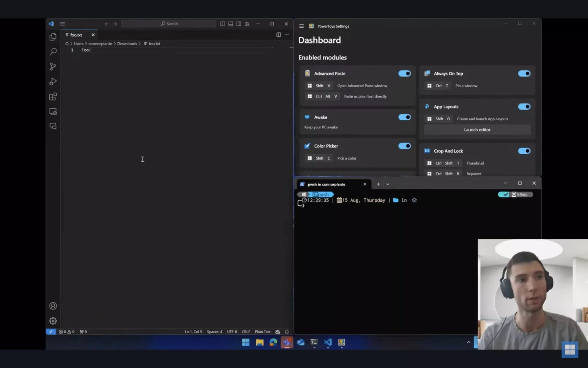
Task: Click the Search box in VS Code title bar
Action: click(x=169, y=24)
